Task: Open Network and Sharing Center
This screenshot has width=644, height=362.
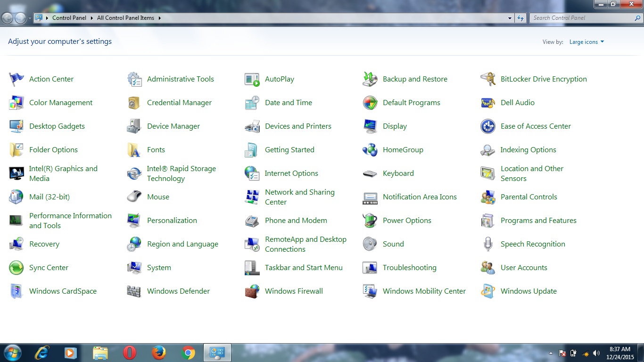Action: tap(299, 197)
